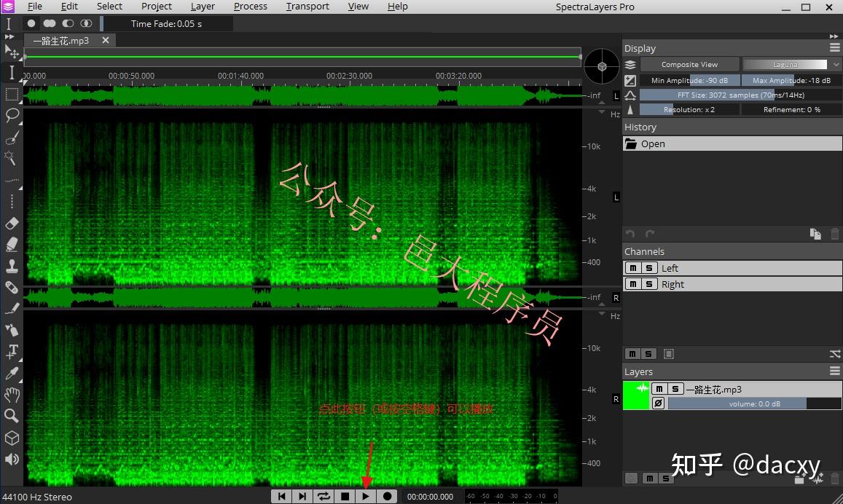The height and width of the screenshot is (504, 843).
Task: Select the Eyedropper playback tool
Action: (x=11, y=373)
